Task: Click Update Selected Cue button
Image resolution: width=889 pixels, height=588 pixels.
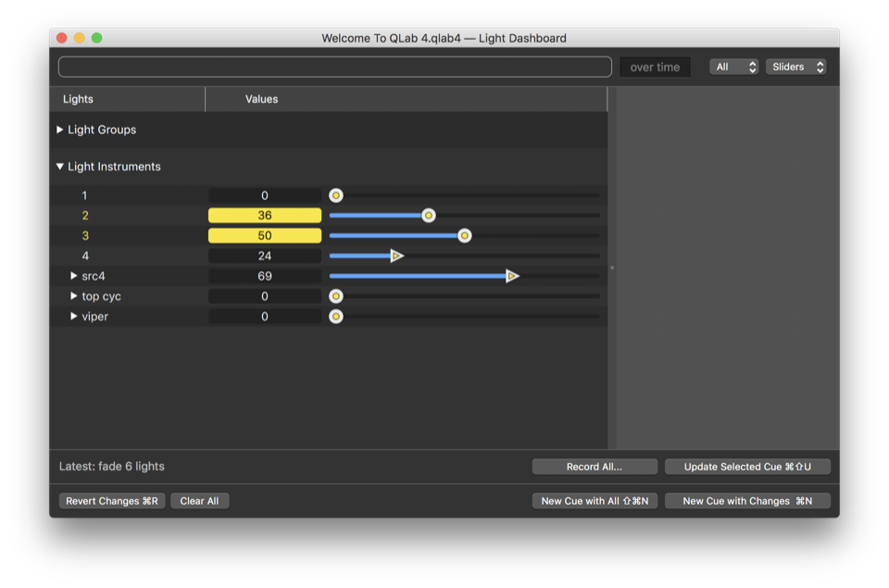Action: coord(747,467)
